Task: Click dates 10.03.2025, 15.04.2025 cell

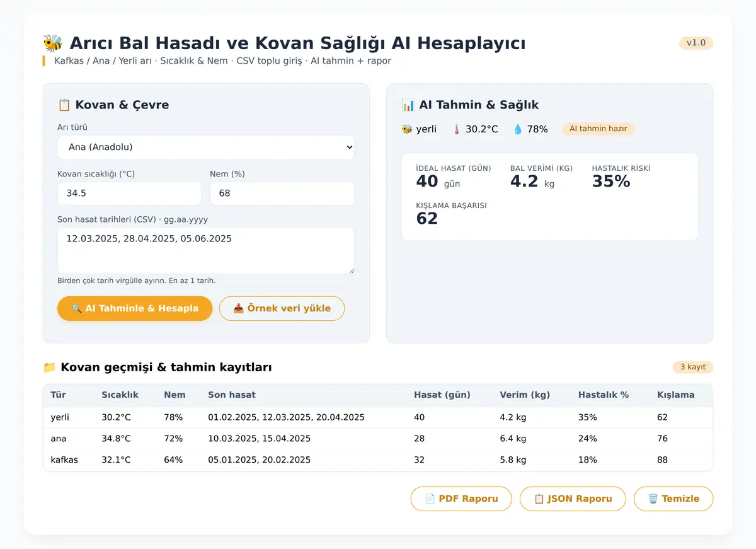Action: (259, 439)
